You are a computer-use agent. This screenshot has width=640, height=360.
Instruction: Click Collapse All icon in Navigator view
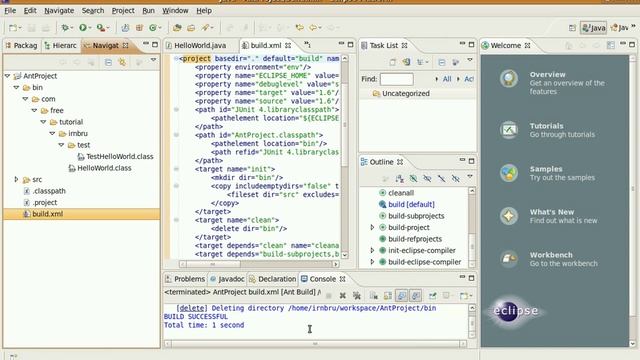pos(108,62)
